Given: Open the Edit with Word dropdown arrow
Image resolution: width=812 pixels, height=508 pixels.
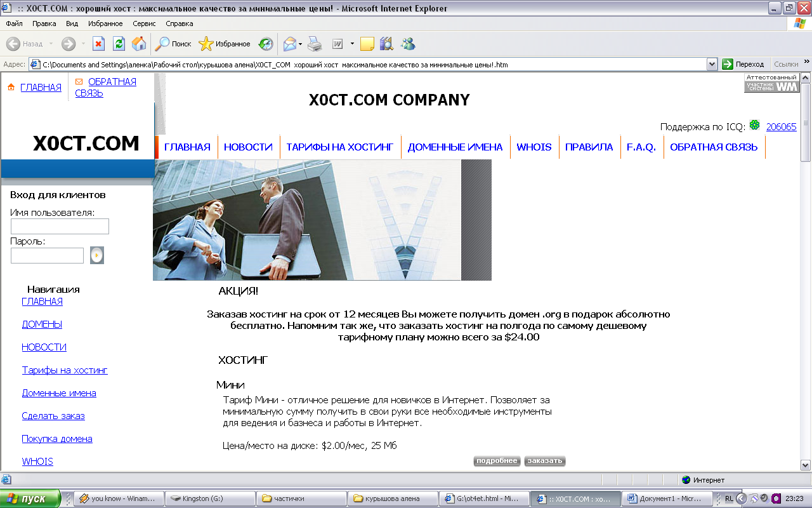Looking at the screenshot, I should (x=352, y=44).
